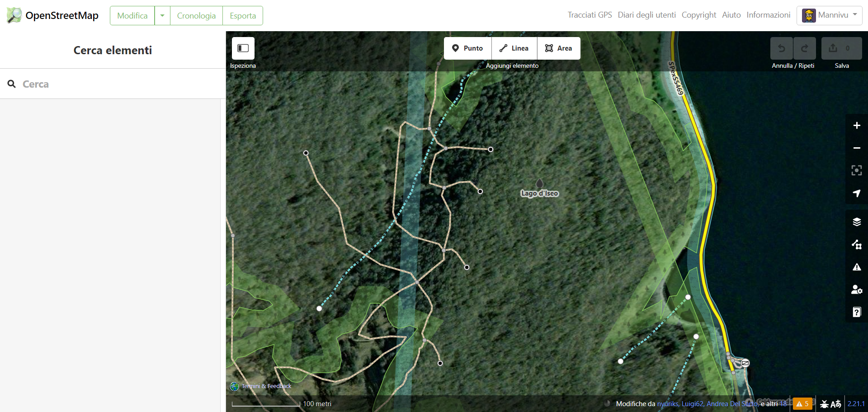The height and width of the screenshot is (412, 868).
Task: Open the Mannivu account dropdown
Action: point(829,15)
